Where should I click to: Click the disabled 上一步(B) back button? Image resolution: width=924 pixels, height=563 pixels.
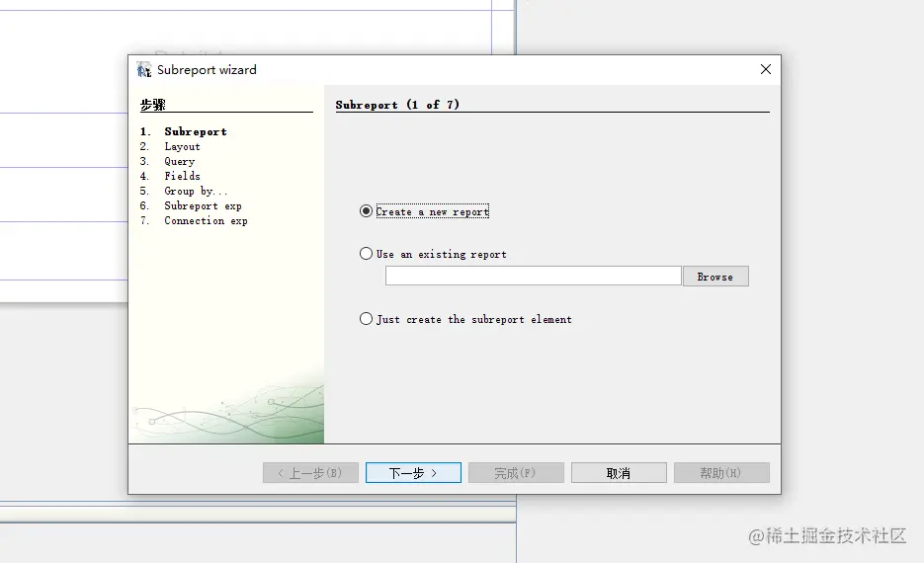point(310,473)
